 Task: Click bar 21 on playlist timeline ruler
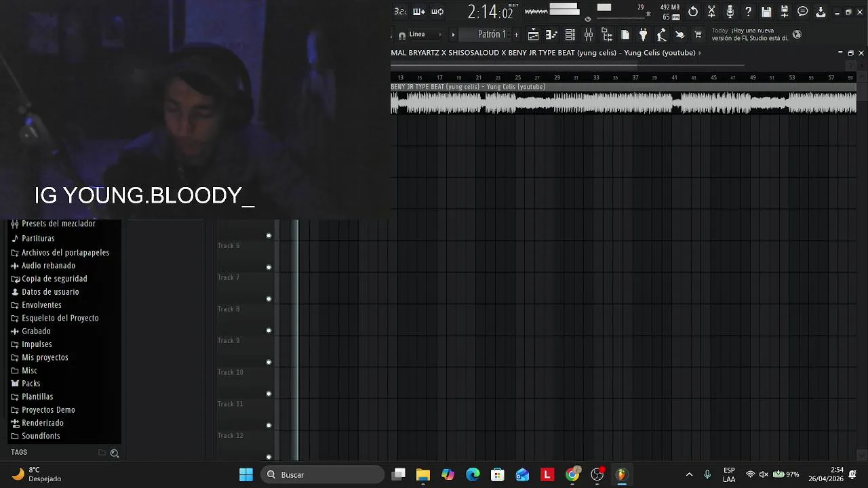[478, 78]
